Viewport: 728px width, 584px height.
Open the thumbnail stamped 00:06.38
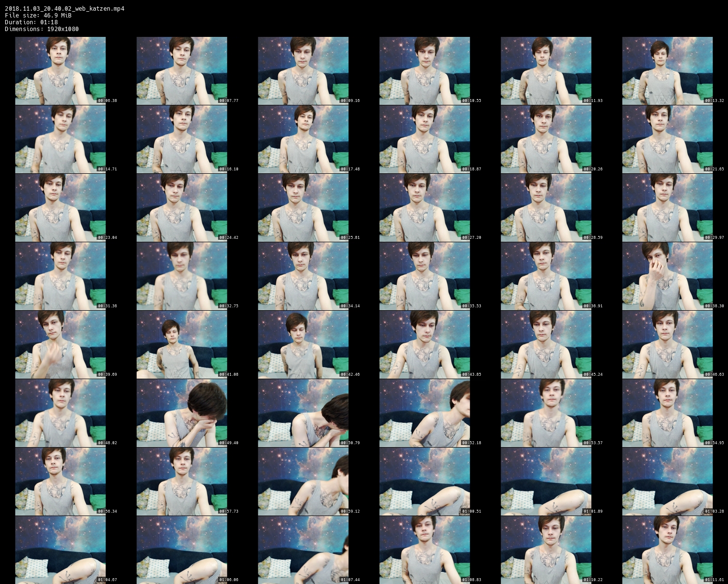pyautogui.click(x=60, y=71)
